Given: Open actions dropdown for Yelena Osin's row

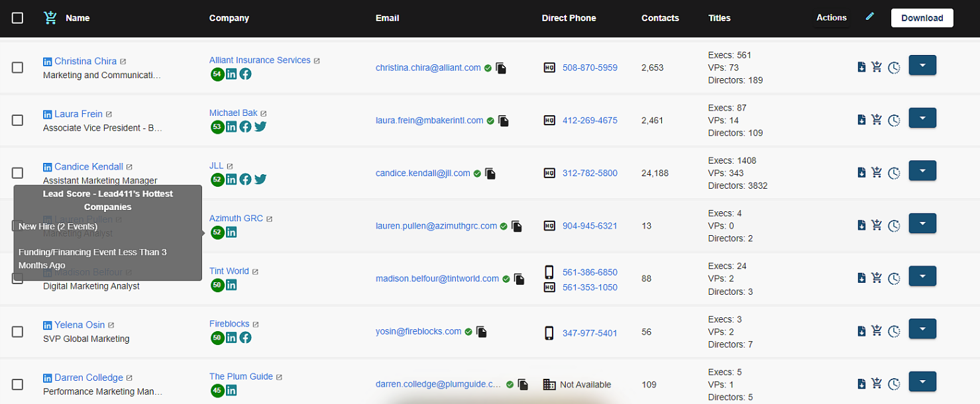Looking at the screenshot, I should (x=922, y=328).
